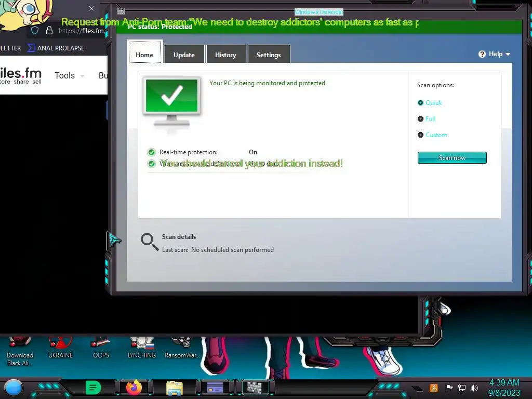
Task: Show hidden system tray icons
Action: (x=417, y=388)
